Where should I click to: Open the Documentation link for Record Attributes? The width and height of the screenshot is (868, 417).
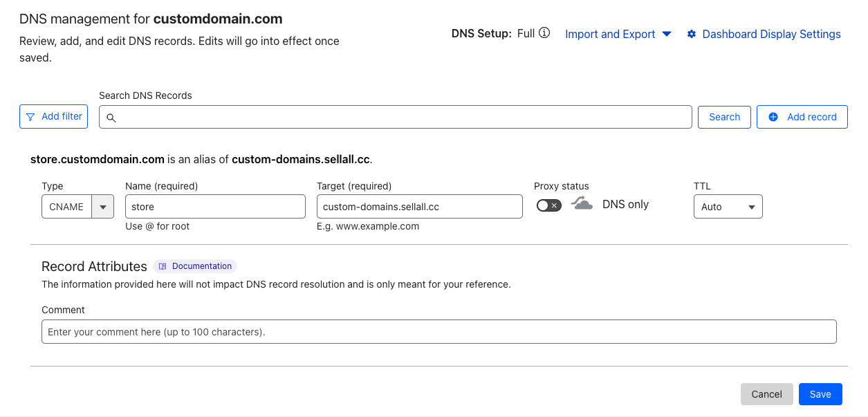coord(201,266)
